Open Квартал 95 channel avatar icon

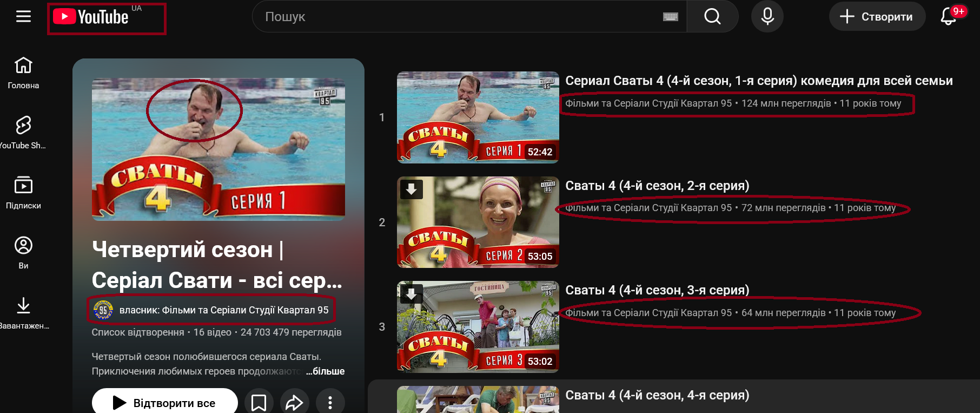point(103,310)
